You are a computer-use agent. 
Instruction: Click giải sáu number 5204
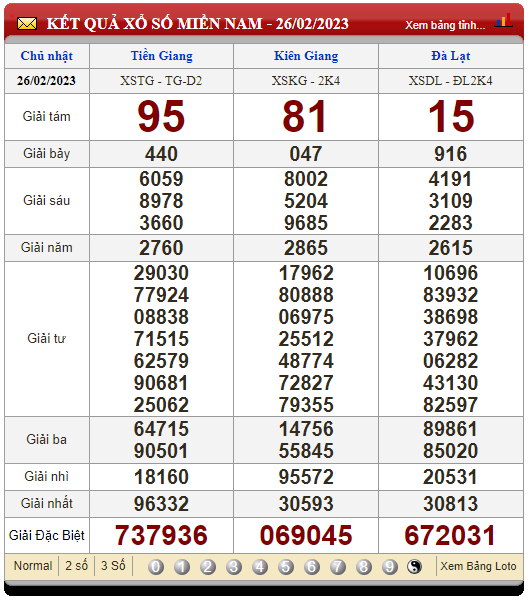(306, 201)
